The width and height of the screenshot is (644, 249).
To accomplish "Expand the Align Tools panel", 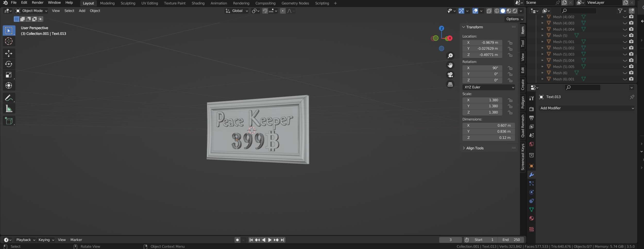I will [x=475, y=148].
